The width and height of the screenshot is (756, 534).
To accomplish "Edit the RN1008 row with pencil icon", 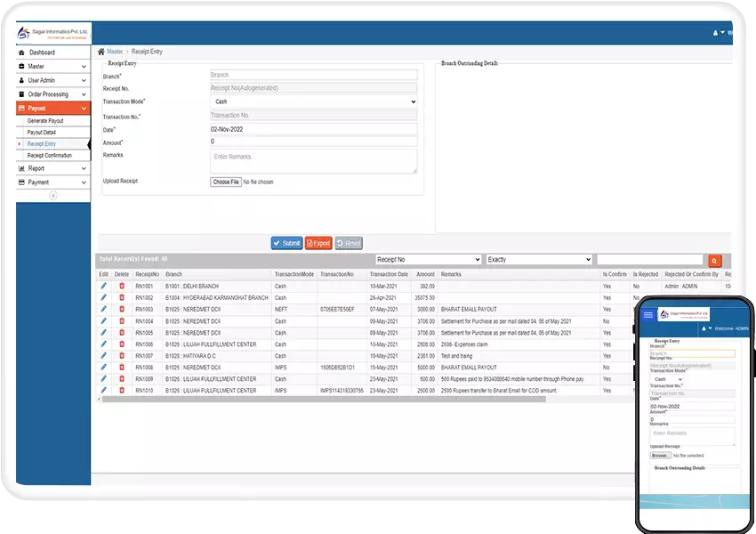I will pos(103,367).
